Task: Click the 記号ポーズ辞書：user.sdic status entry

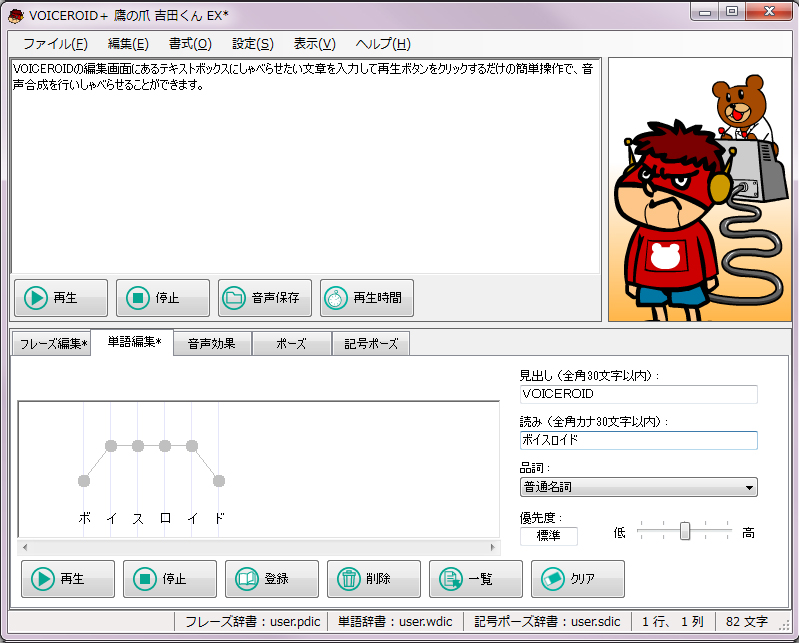Action: click(547, 622)
